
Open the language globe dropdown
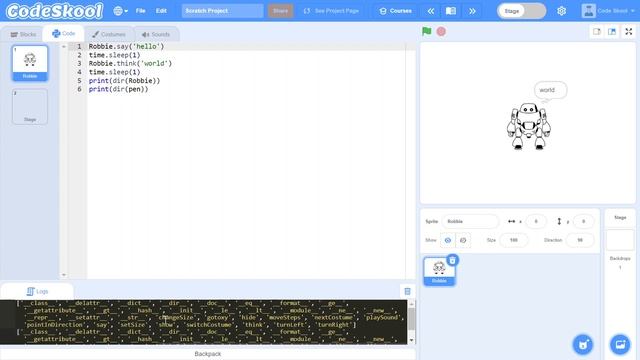tap(120, 11)
